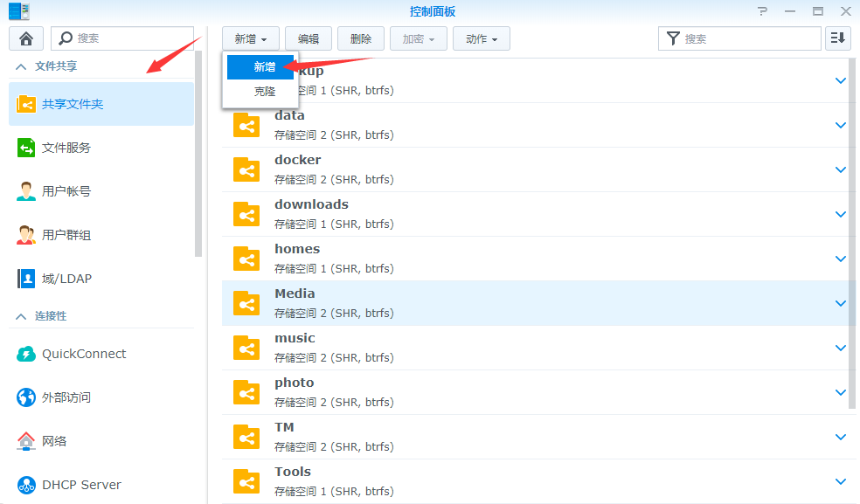Viewport: 860px width, 504px height.
Task: Open the 新增 (Create) toolbar dropdown
Action: click(251, 39)
